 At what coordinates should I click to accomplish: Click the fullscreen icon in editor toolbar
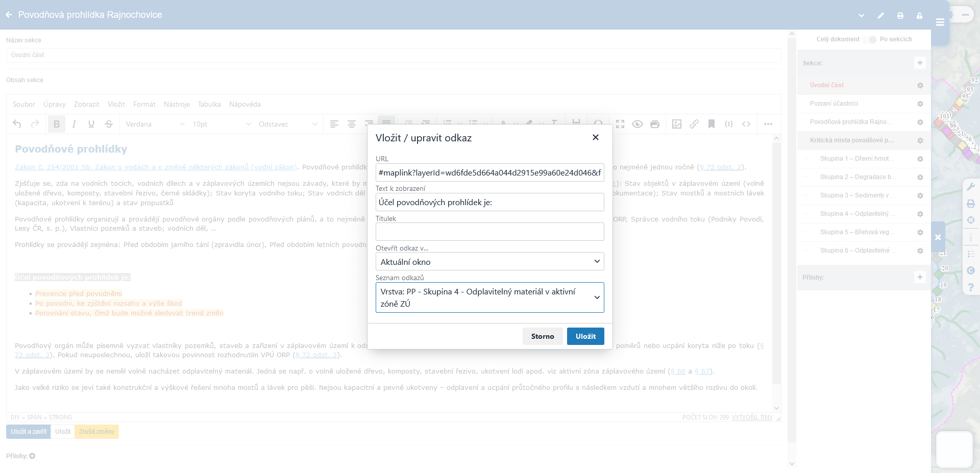[620, 124]
